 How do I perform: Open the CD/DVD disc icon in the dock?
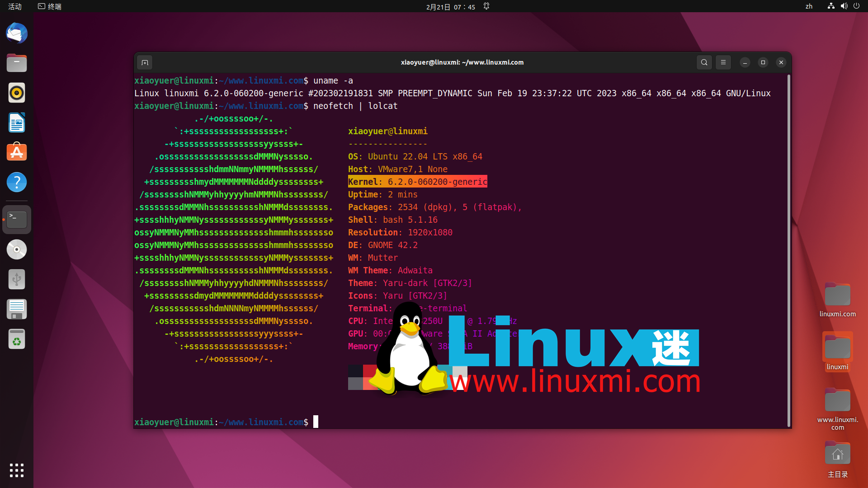pyautogui.click(x=16, y=249)
